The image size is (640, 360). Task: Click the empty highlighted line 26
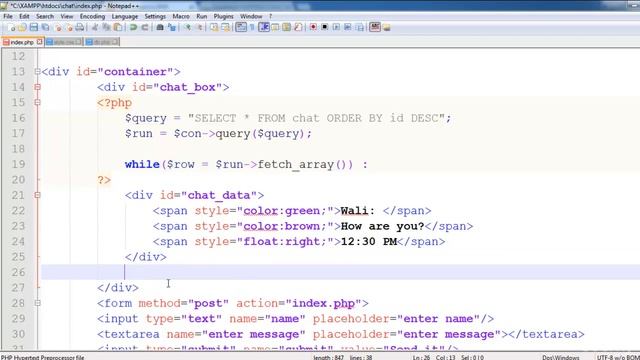340,272
